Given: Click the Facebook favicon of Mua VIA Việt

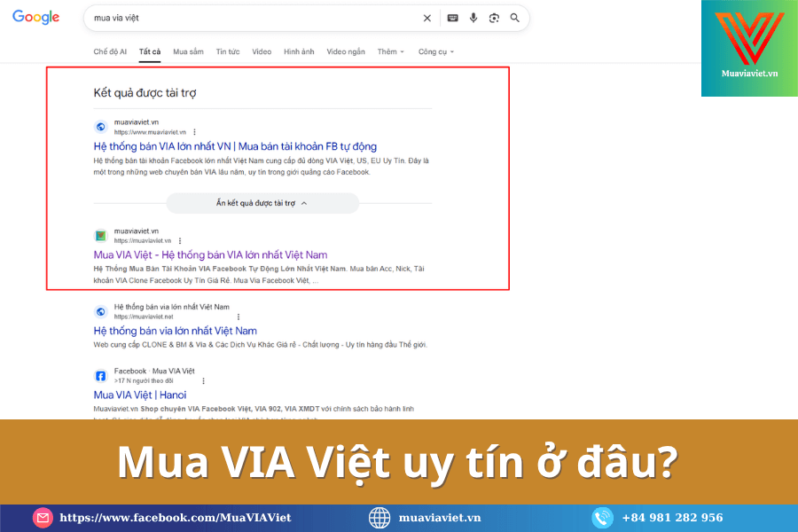Looking at the screenshot, I should [101, 375].
